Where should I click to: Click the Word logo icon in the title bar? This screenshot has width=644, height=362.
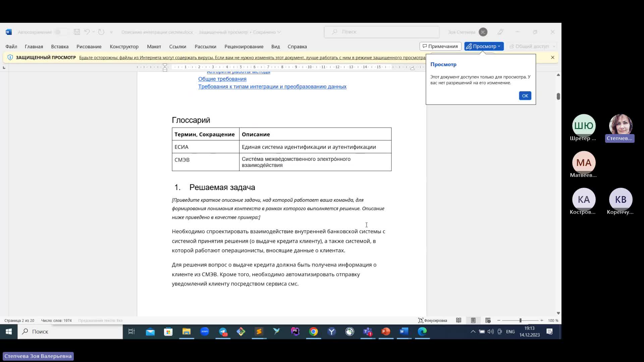click(9, 32)
